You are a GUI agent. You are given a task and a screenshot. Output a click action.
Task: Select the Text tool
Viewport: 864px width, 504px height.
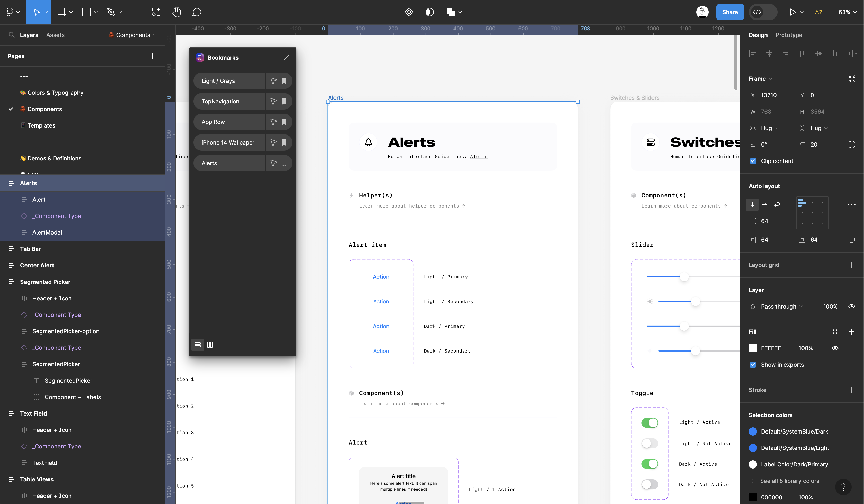point(135,12)
